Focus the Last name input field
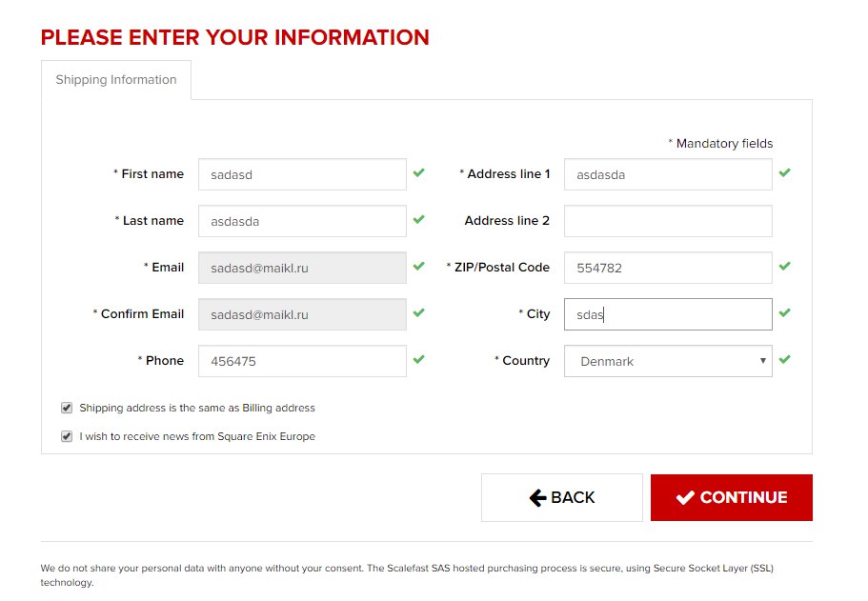868x601 pixels. coord(302,221)
